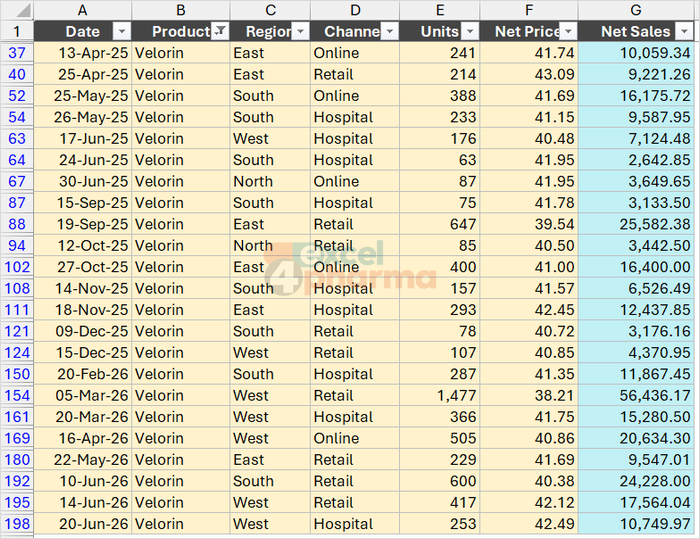Click West region cell in row 63
700x539 pixels.
point(270,138)
